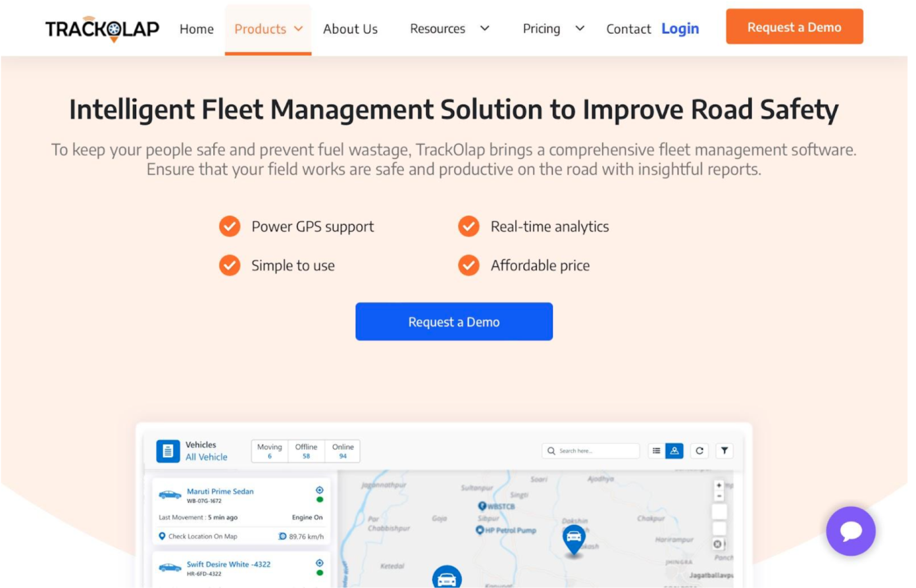Click the circular car marker near Ketedal

tap(447, 577)
